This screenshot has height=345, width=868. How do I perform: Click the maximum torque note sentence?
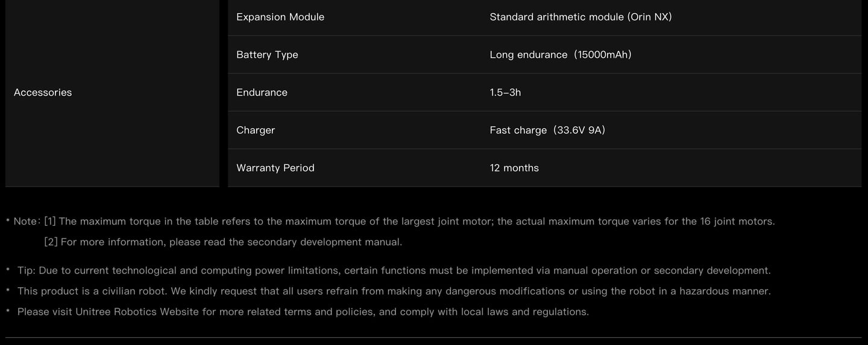(x=416, y=222)
